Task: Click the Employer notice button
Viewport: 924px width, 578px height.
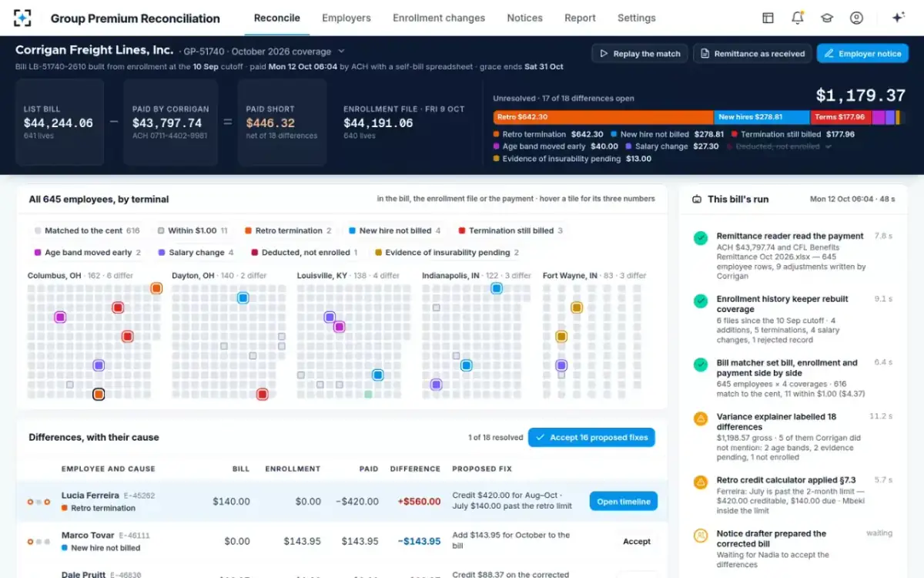Action: click(862, 53)
